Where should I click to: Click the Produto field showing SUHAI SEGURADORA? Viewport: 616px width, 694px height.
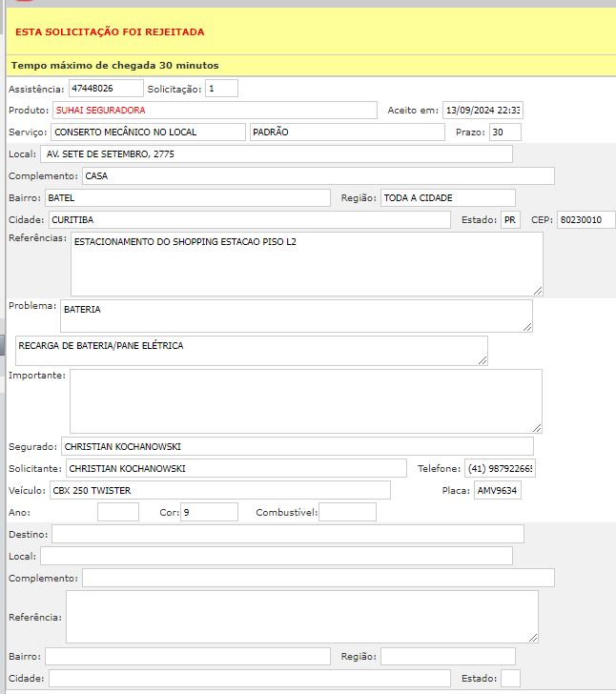[215, 111]
